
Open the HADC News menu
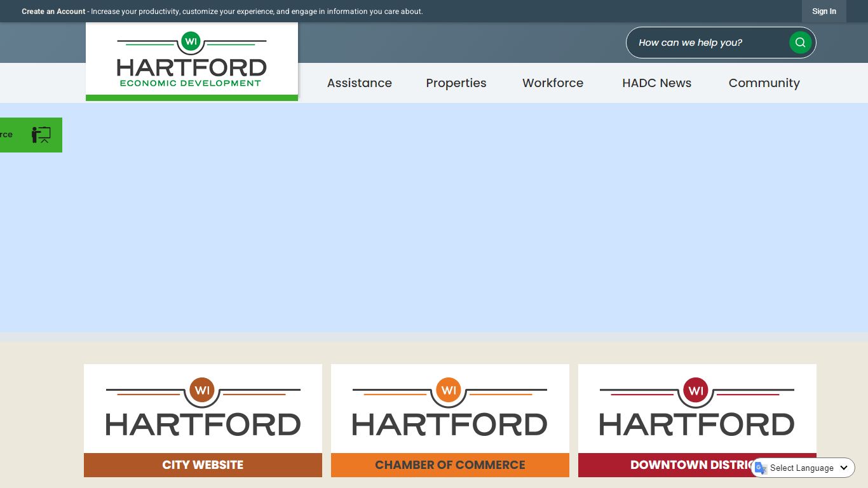pos(657,83)
